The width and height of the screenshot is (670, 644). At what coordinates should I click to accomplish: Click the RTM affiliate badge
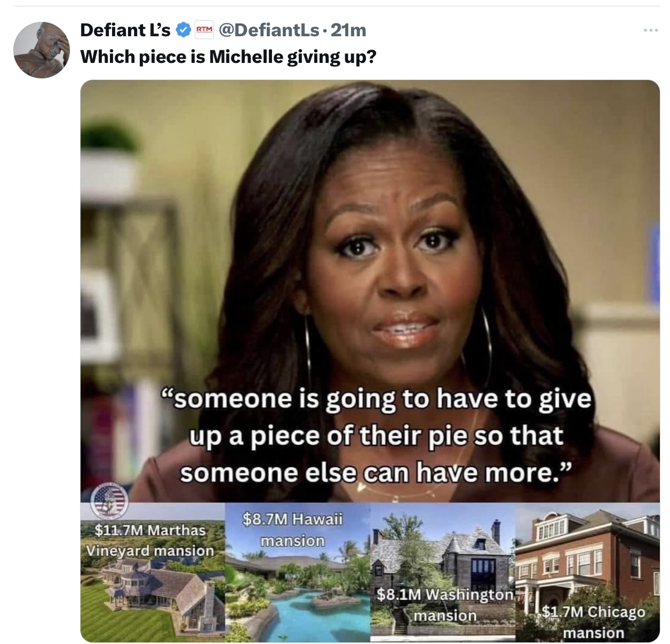coord(203,30)
